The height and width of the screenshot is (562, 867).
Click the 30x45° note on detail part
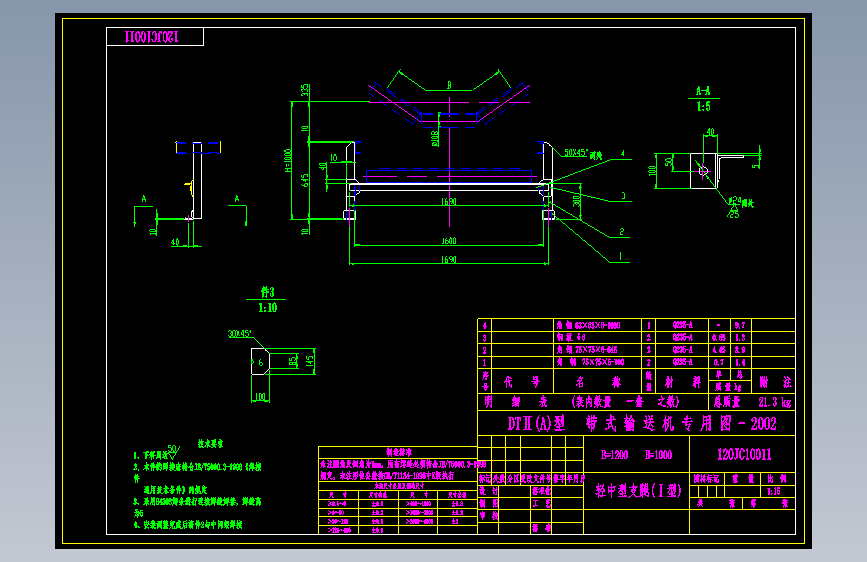click(240, 334)
